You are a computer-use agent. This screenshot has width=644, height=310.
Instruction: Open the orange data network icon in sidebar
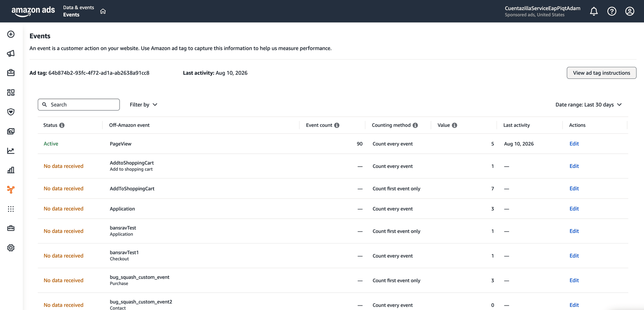pyautogui.click(x=11, y=190)
